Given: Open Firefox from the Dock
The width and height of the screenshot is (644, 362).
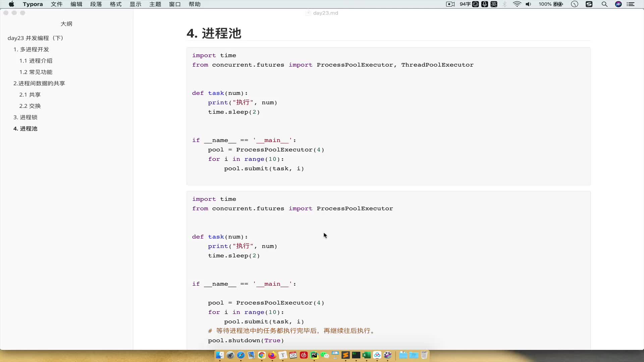Looking at the screenshot, I should (272, 355).
